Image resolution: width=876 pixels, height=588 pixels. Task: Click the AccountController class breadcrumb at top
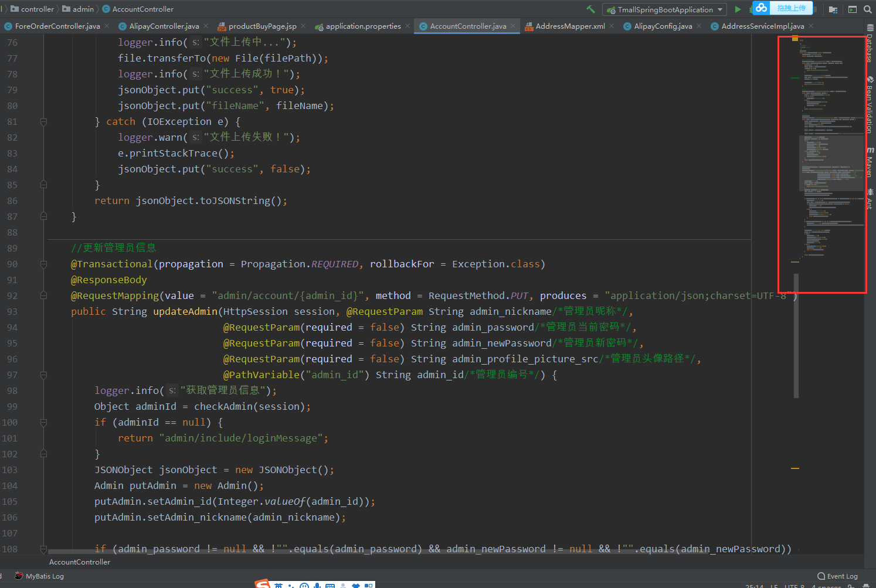click(138, 9)
